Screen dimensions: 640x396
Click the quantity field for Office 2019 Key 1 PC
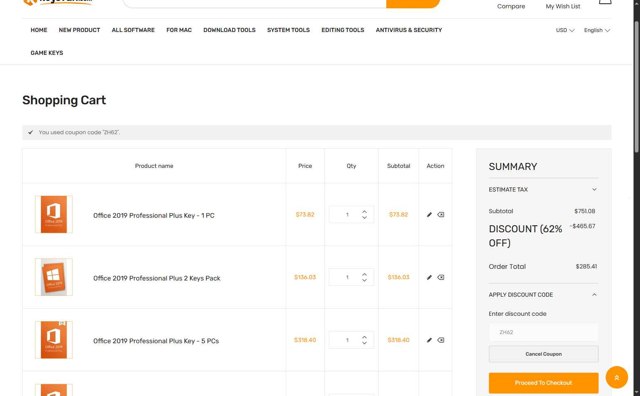click(x=346, y=215)
